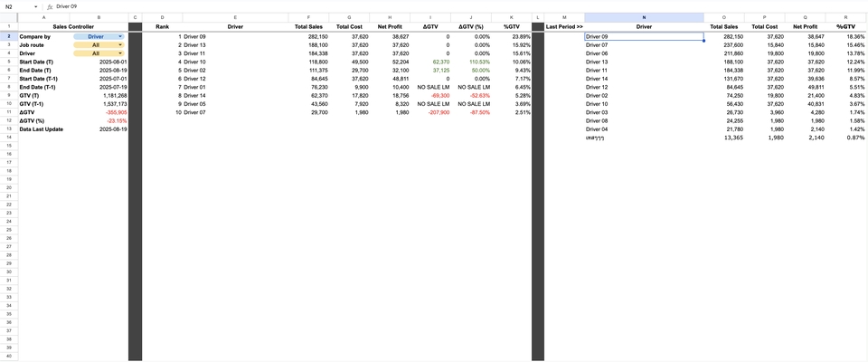Open the Job route All dropdown

tap(120, 45)
